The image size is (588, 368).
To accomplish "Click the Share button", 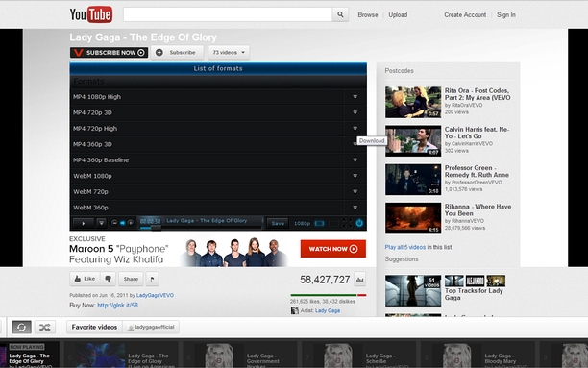I will [x=131, y=279].
